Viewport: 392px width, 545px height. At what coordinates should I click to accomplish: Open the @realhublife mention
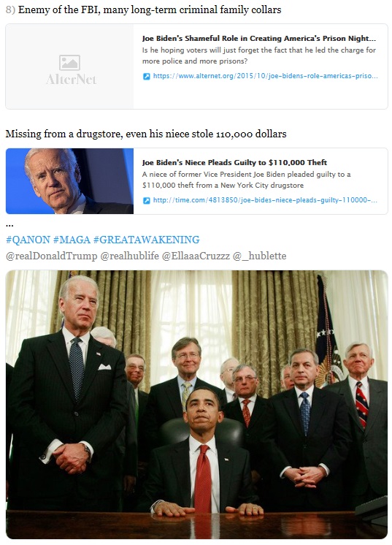129,256
